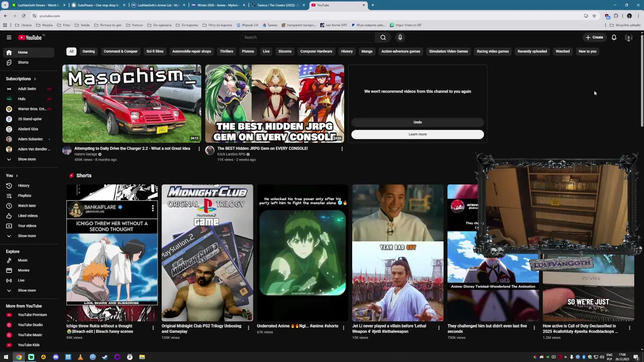Open Music under Explore
Screen dimensions: 644x362
click(31, 260)
